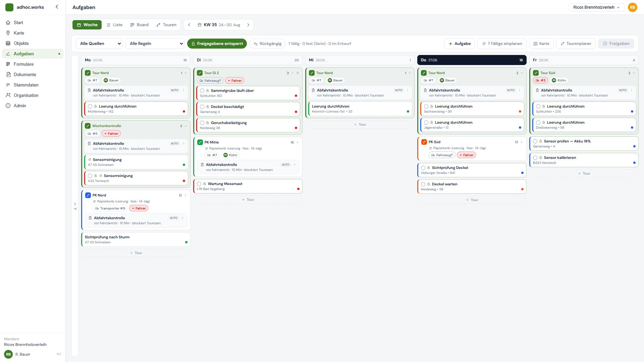Switch to the Liste view tab
Viewport: 644px width, 362px height.
[x=114, y=25]
